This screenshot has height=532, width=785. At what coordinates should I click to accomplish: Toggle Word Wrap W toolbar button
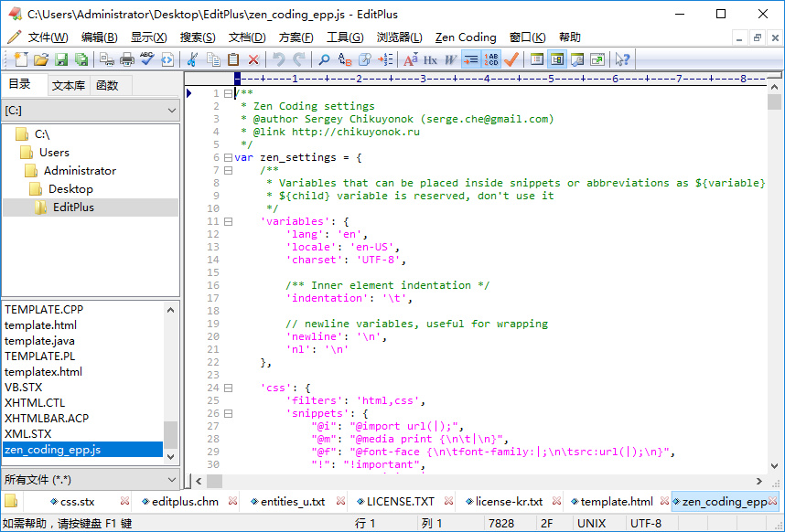click(450, 59)
